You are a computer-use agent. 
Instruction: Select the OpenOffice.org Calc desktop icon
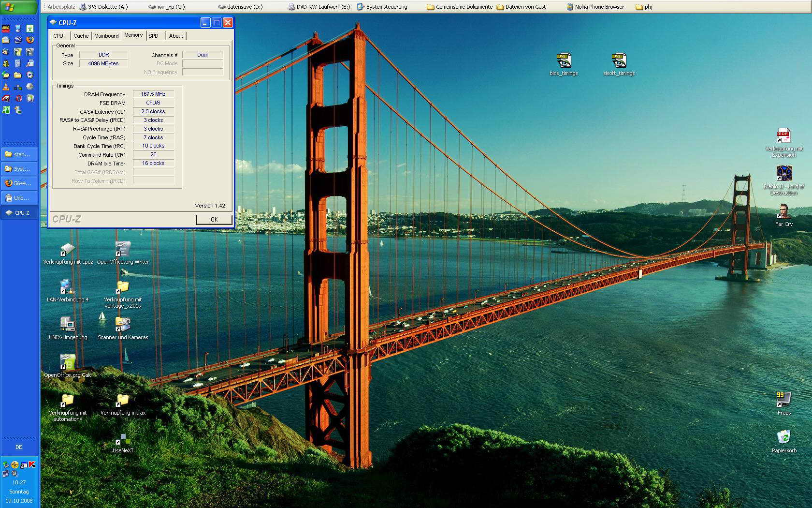68,366
